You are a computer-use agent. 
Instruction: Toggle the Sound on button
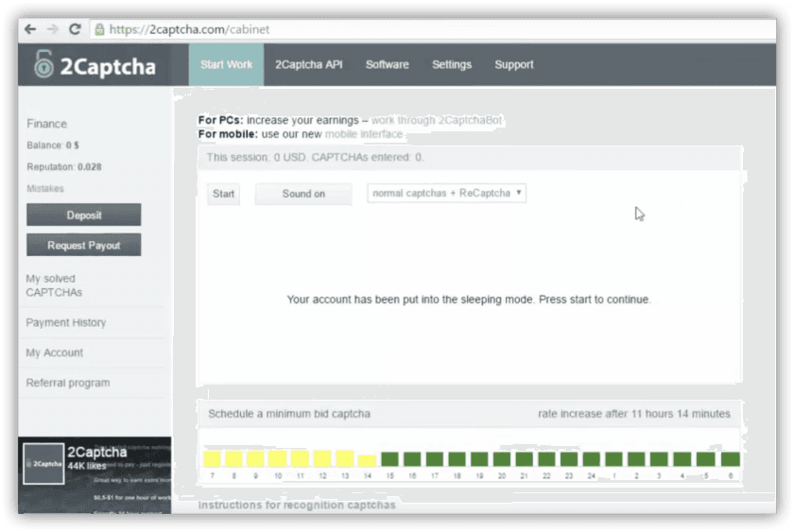(x=303, y=194)
